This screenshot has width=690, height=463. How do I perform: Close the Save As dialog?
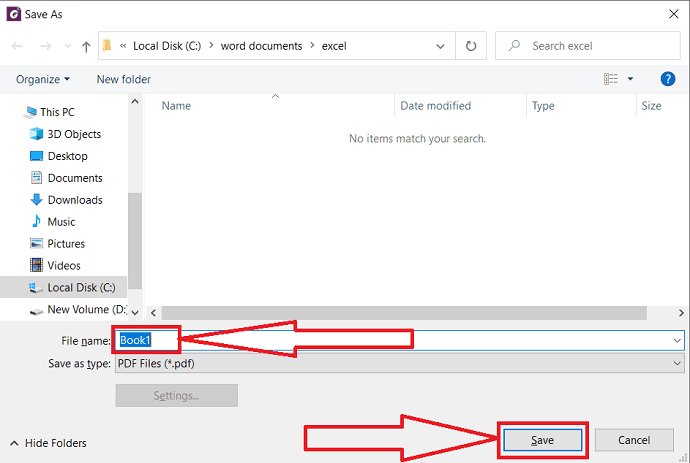coord(673,14)
